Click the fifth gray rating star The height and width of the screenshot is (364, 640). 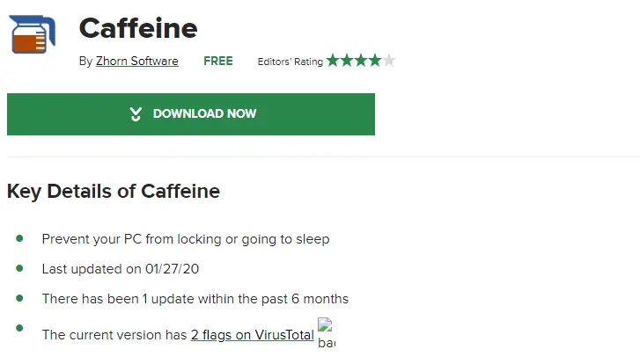coord(389,61)
